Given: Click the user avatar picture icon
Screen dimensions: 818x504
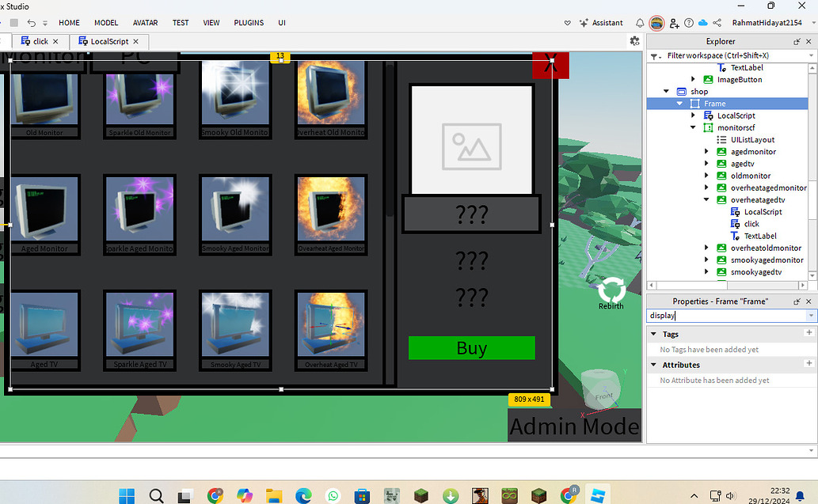Looking at the screenshot, I should coord(656,23).
